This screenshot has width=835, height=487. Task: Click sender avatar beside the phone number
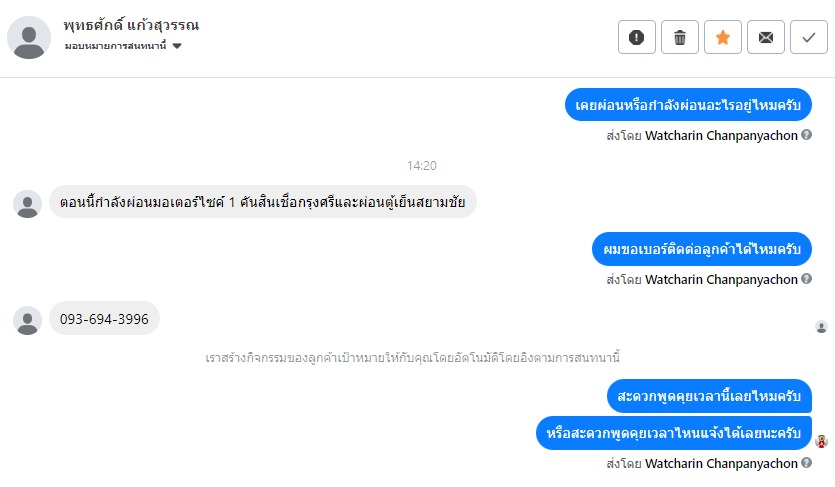coord(28,320)
